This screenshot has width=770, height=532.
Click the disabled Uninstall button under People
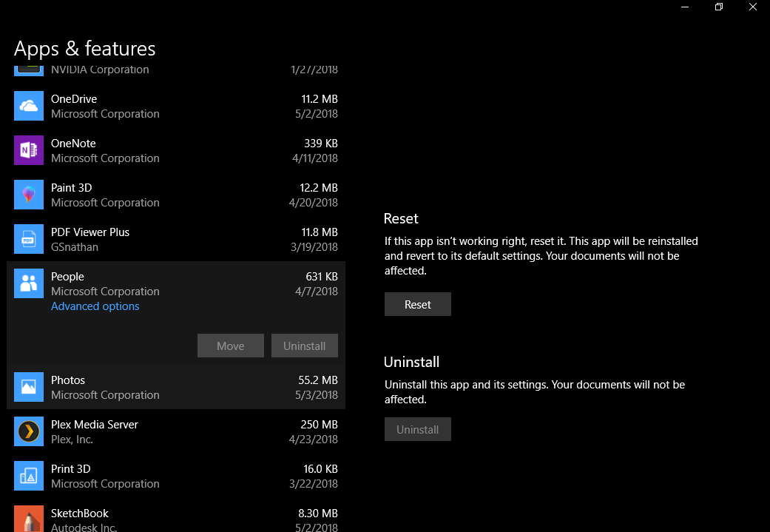(x=304, y=346)
